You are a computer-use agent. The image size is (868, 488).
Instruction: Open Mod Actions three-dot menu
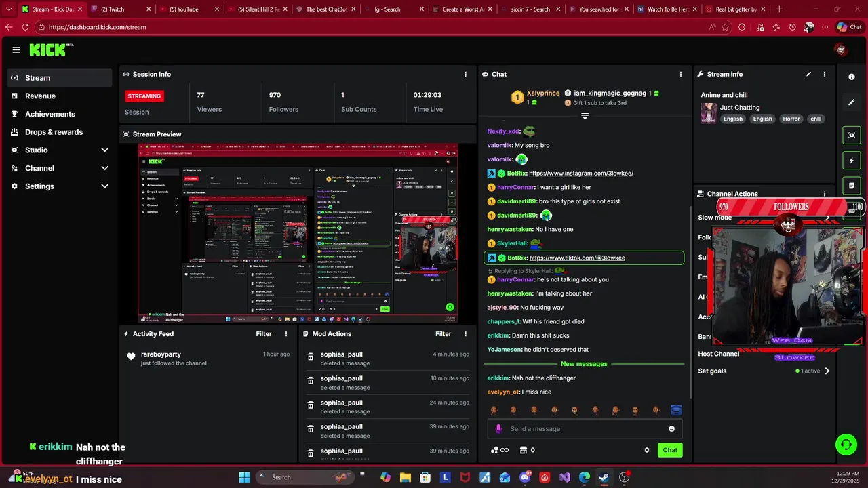(x=465, y=334)
